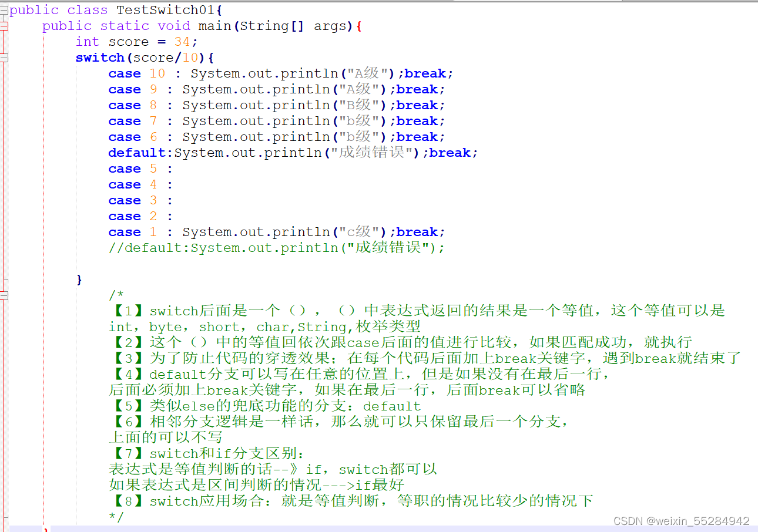Image resolution: width=758 pixels, height=532 pixels.
Task: Collapse the main method fold marker
Action: click(4, 26)
